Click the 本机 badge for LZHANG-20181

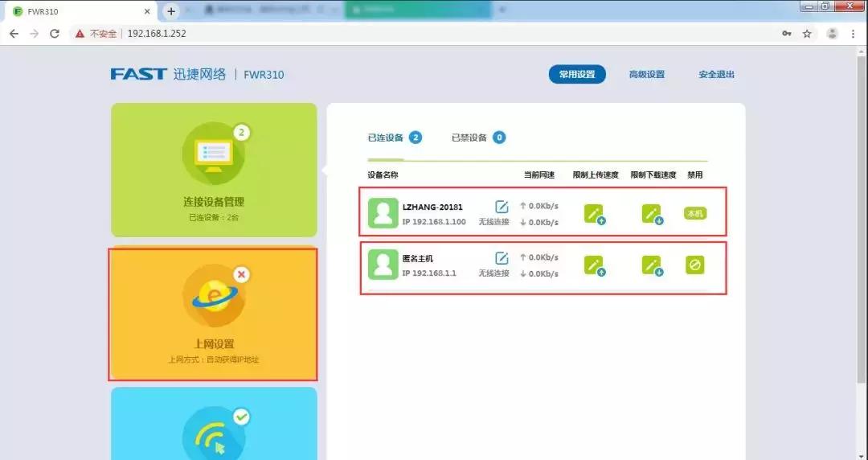[x=694, y=213]
